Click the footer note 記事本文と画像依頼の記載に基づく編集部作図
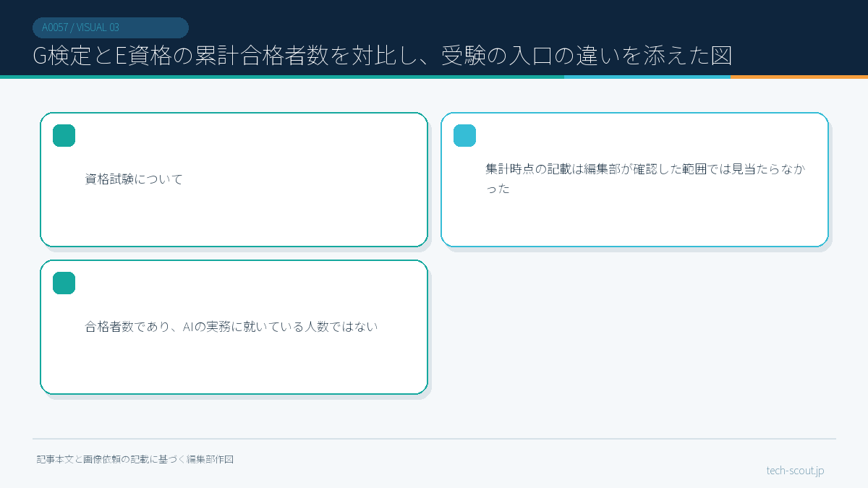868x488 pixels. [135, 459]
